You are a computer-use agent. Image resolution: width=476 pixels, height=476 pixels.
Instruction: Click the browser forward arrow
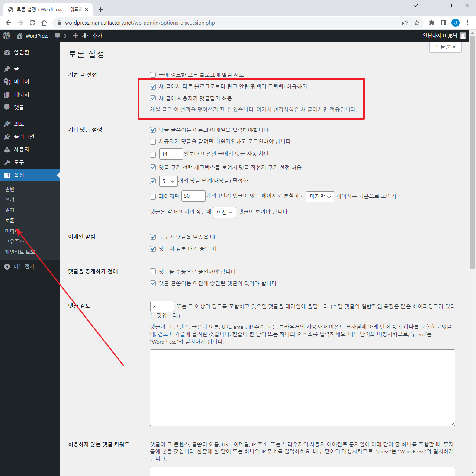(20, 23)
